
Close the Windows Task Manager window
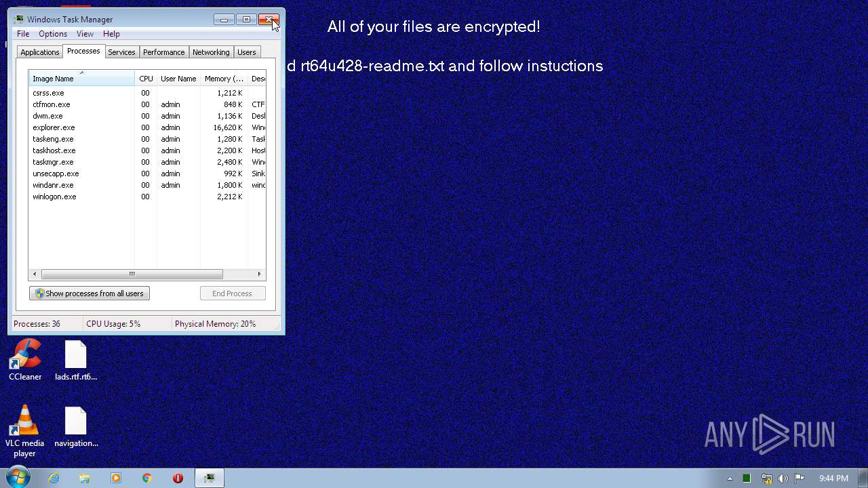[x=269, y=19]
